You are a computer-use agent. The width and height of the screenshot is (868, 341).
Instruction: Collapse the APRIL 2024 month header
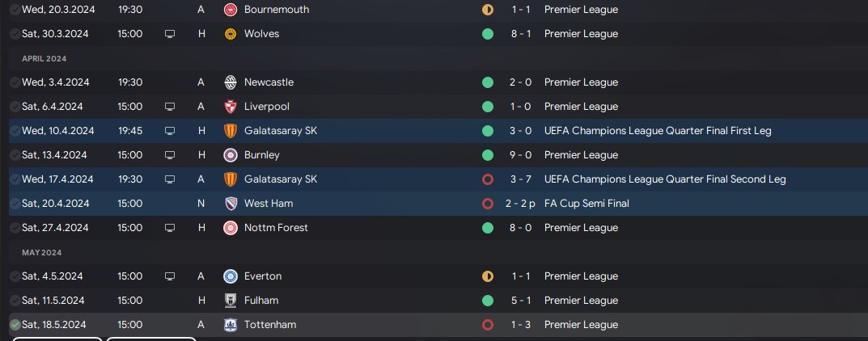(44, 58)
